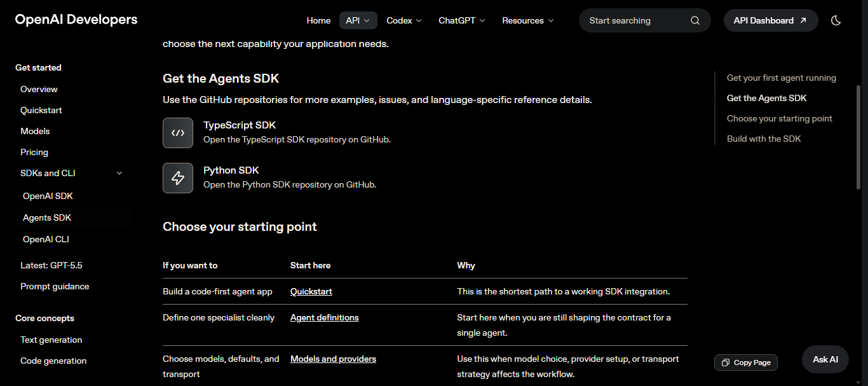Viewport: 868px width, 386px height.
Task: Click 'Build a code-first agent app' cell
Action: point(217,291)
